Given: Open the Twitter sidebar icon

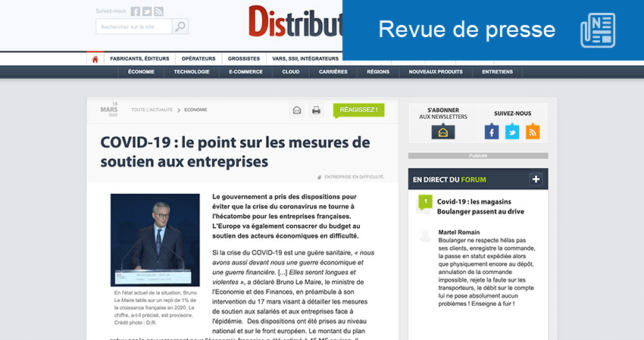Looking at the screenshot, I should tap(513, 132).
